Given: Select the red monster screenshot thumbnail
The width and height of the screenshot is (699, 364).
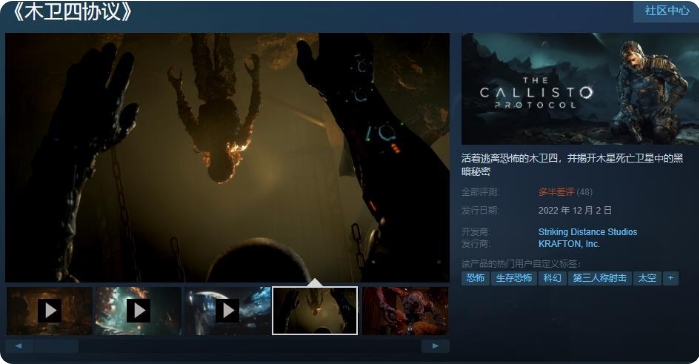Looking at the screenshot, I should (405, 311).
